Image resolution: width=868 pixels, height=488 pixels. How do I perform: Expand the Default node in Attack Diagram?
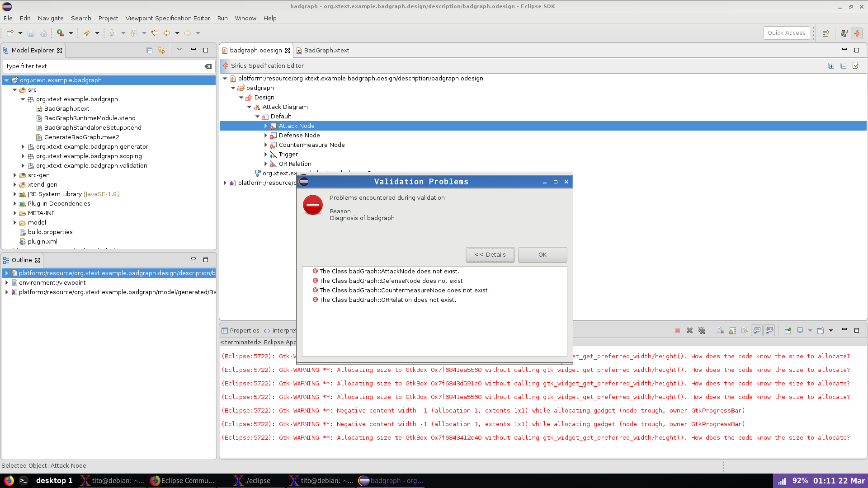click(256, 116)
